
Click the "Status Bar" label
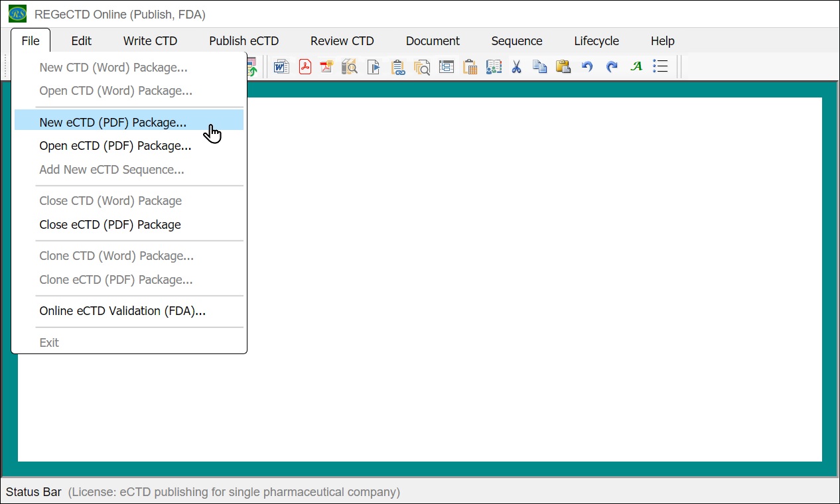[34, 492]
